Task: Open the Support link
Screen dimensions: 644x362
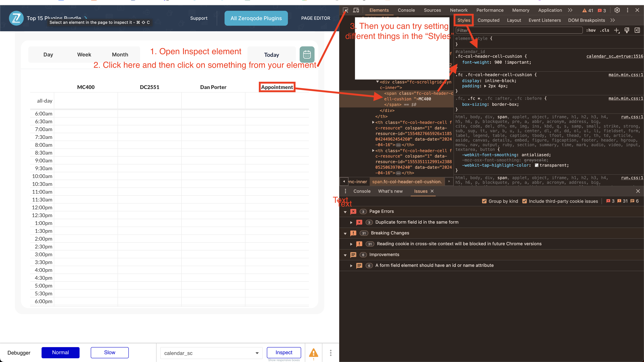Action: click(199, 18)
